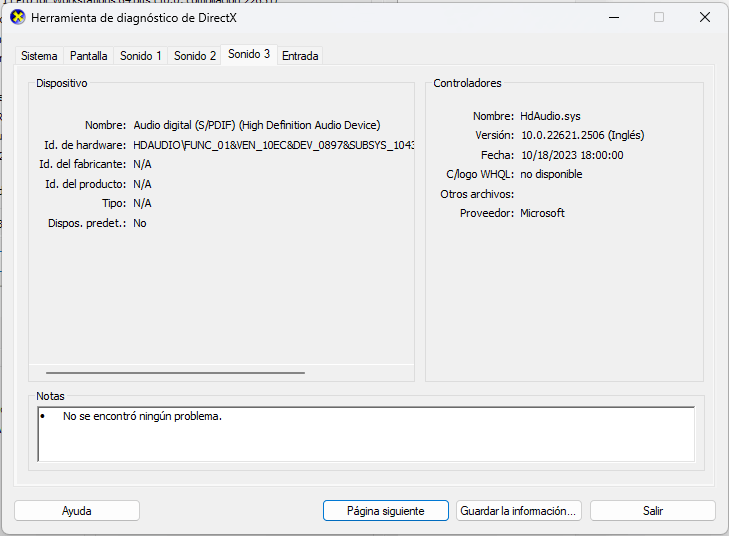Click the WHQL value no disponible
This screenshot has height=536, width=729.
click(551, 174)
